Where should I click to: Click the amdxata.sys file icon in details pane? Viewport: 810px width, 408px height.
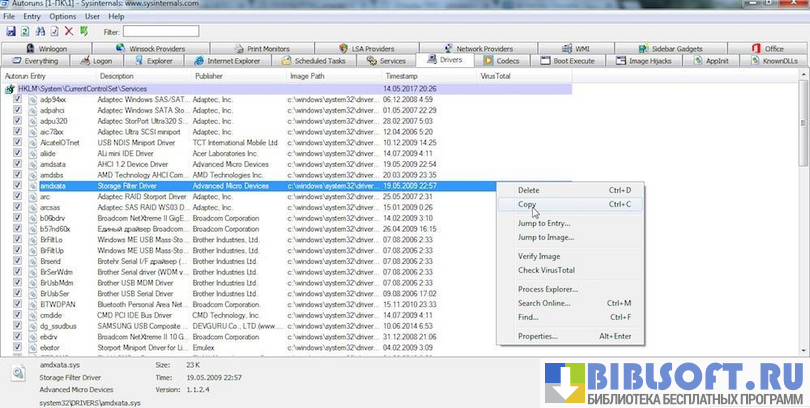(19, 373)
